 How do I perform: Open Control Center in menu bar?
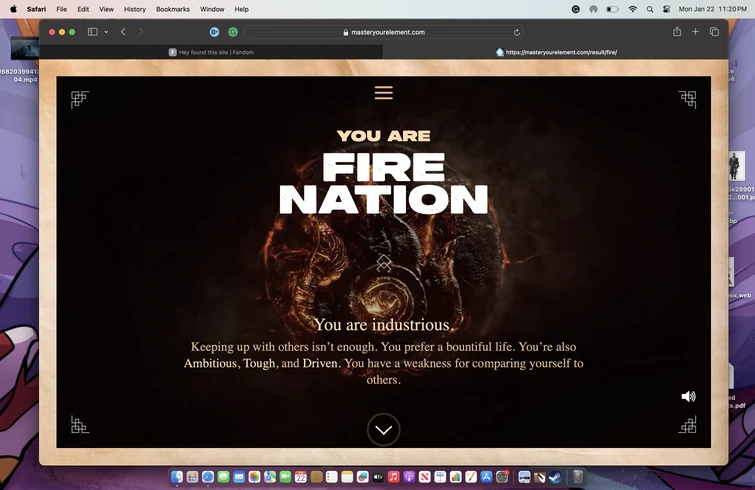[x=666, y=9]
